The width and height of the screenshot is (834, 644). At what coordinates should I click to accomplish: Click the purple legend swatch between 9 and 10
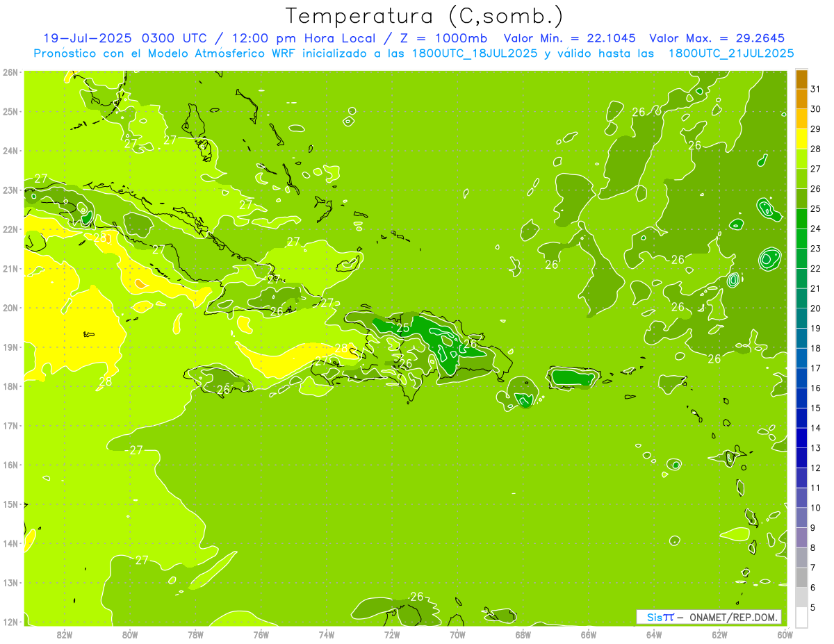point(801,518)
